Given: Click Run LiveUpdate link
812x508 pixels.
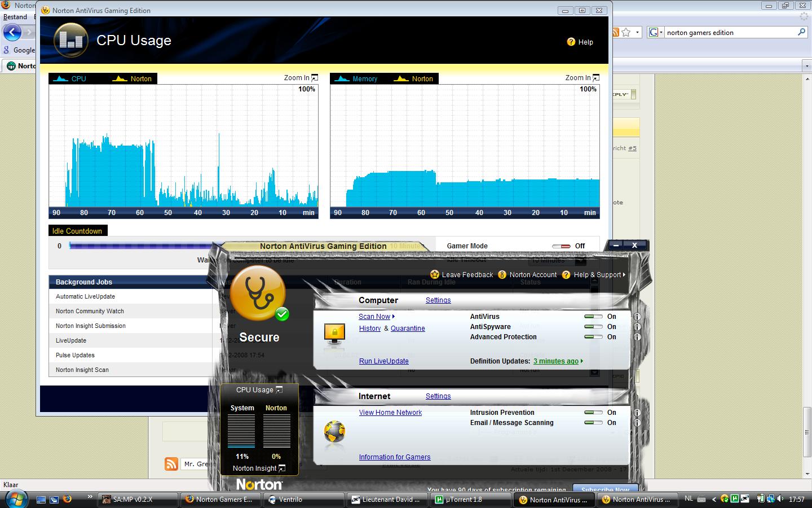Looking at the screenshot, I should coord(384,361).
